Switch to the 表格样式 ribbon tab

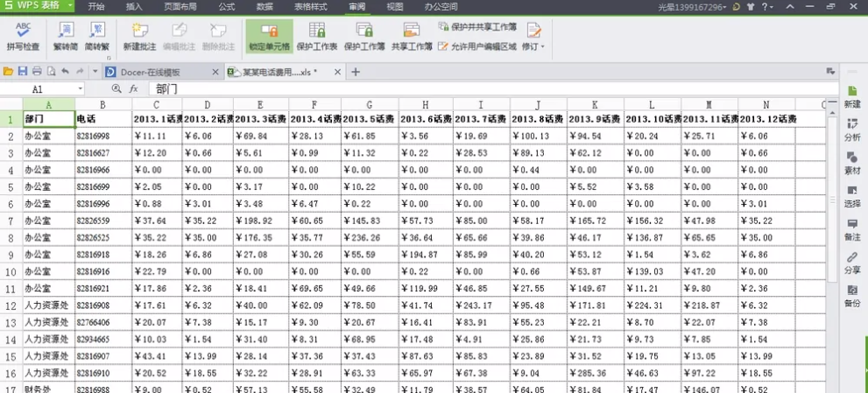pyautogui.click(x=311, y=7)
